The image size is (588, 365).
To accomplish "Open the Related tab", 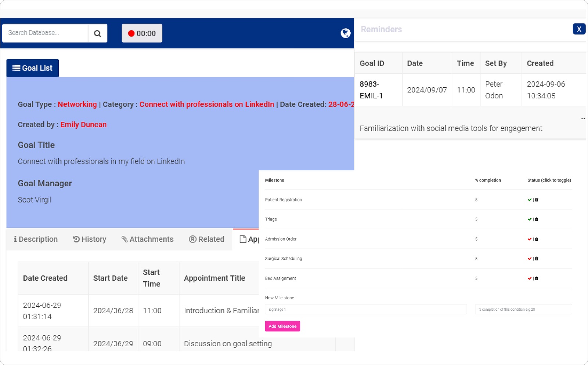I will [206, 239].
